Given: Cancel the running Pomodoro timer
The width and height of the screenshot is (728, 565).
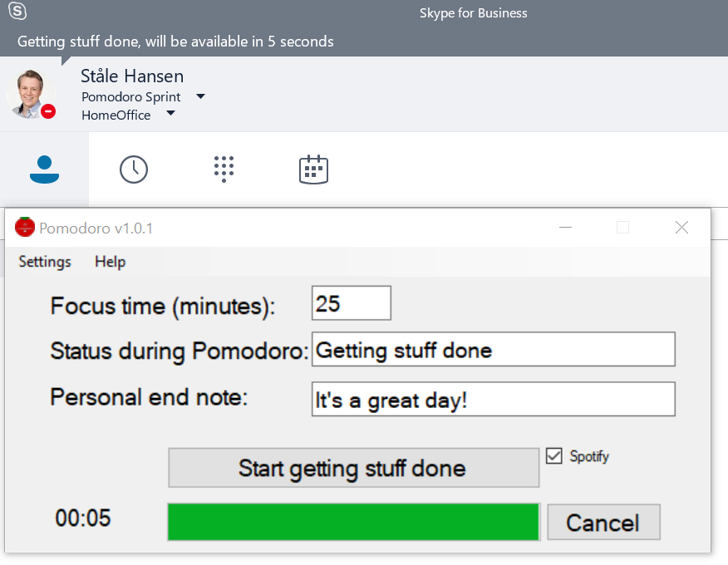Looking at the screenshot, I should pos(603,522).
